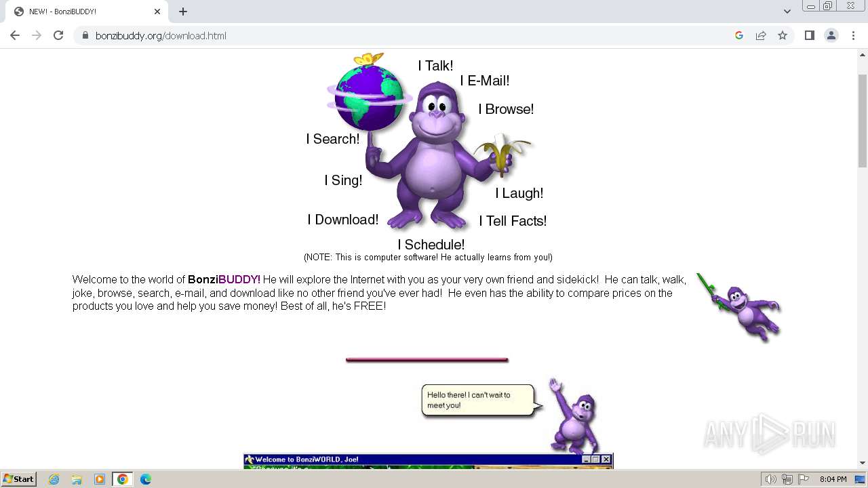Click the page scrollbar thumb
This screenshot has width=868, height=488.
click(x=863, y=120)
